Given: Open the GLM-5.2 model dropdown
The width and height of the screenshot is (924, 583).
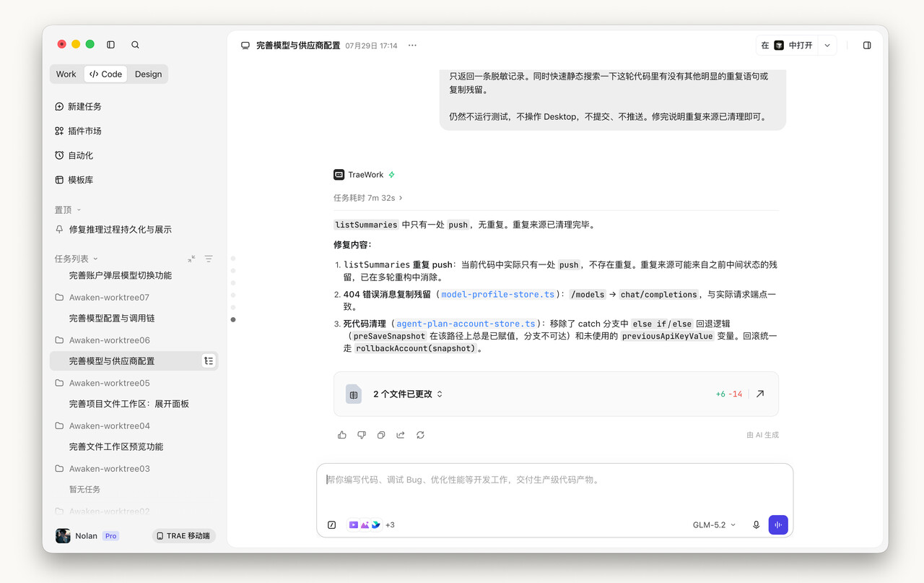Looking at the screenshot, I should (714, 525).
